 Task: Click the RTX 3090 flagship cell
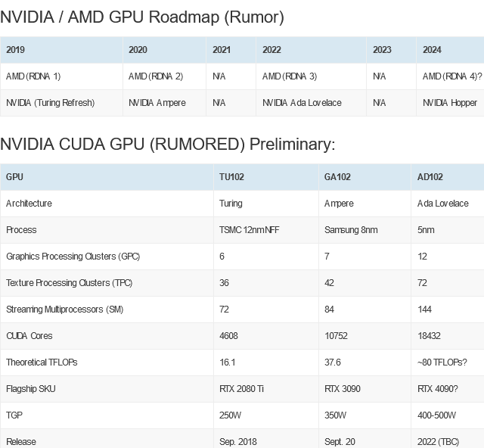[341, 389]
